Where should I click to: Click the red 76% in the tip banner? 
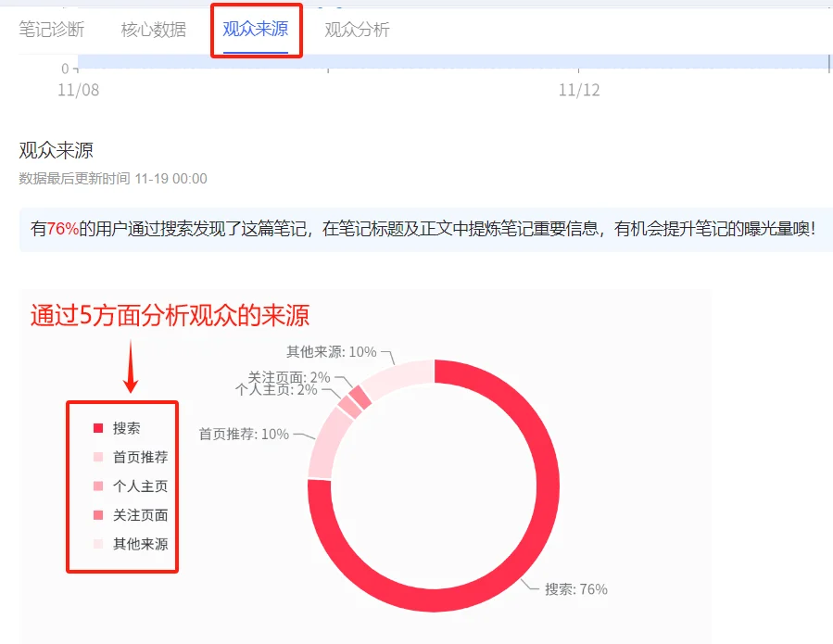[x=63, y=229]
